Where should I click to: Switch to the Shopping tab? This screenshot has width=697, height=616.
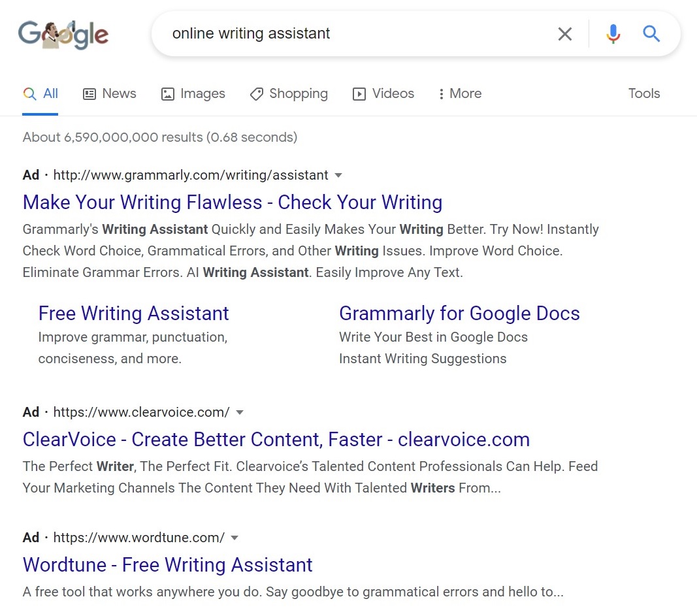[289, 94]
